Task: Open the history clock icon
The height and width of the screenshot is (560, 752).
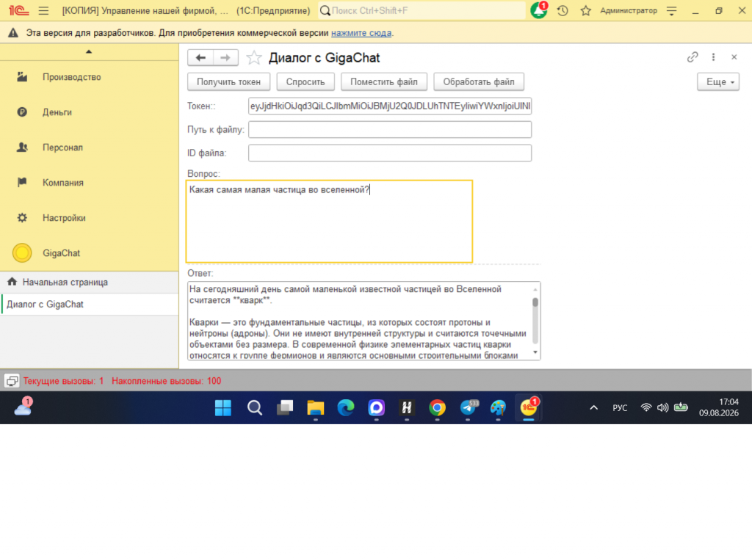Action: pyautogui.click(x=563, y=10)
